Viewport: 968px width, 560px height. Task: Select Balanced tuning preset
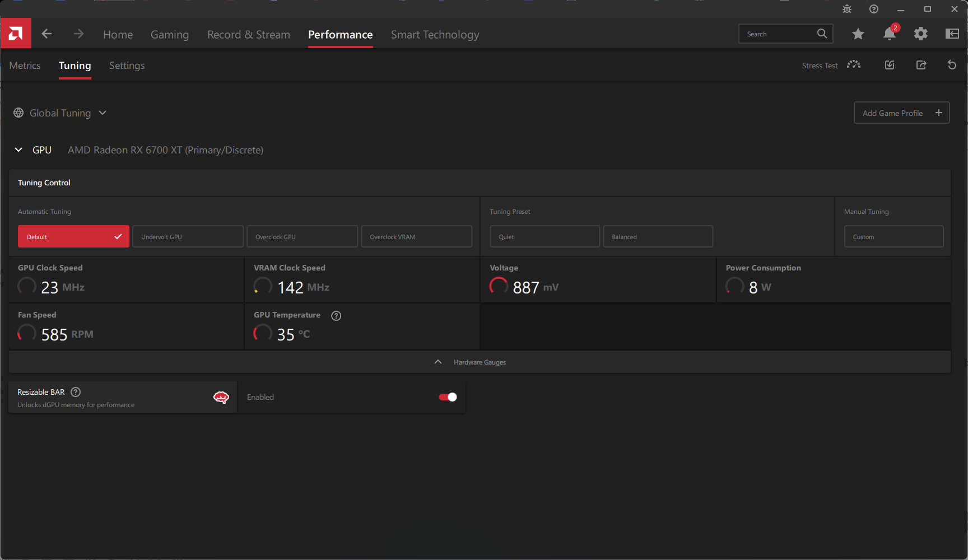tap(658, 236)
